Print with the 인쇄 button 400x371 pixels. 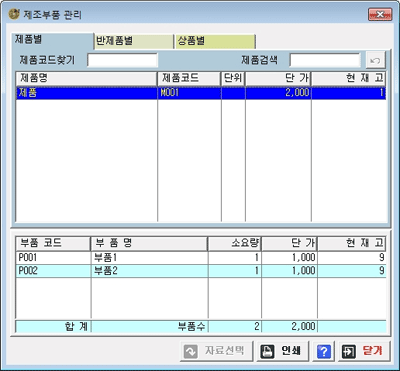[283, 351]
